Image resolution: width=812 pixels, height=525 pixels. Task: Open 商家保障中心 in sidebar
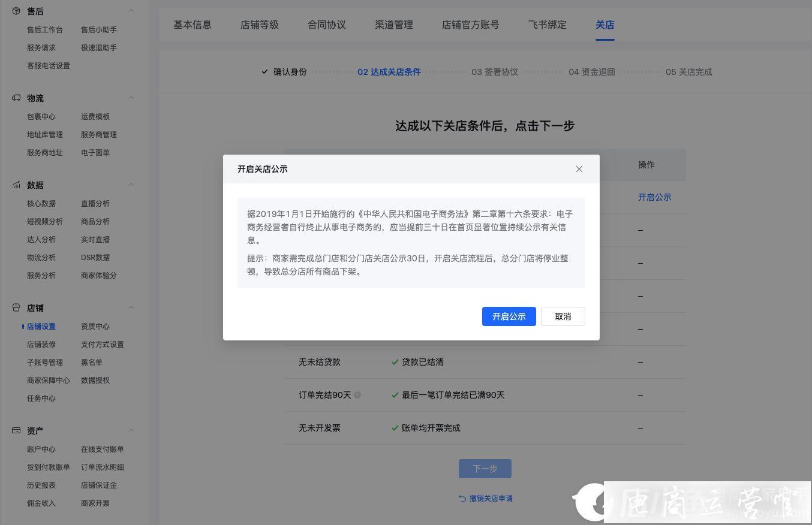tap(49, 380)
